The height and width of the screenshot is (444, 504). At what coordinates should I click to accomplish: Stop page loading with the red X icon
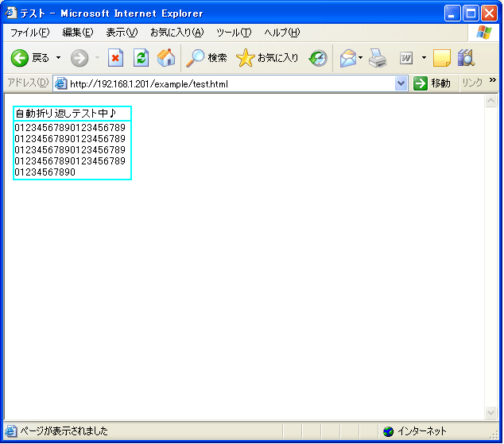tap(115, 58)
